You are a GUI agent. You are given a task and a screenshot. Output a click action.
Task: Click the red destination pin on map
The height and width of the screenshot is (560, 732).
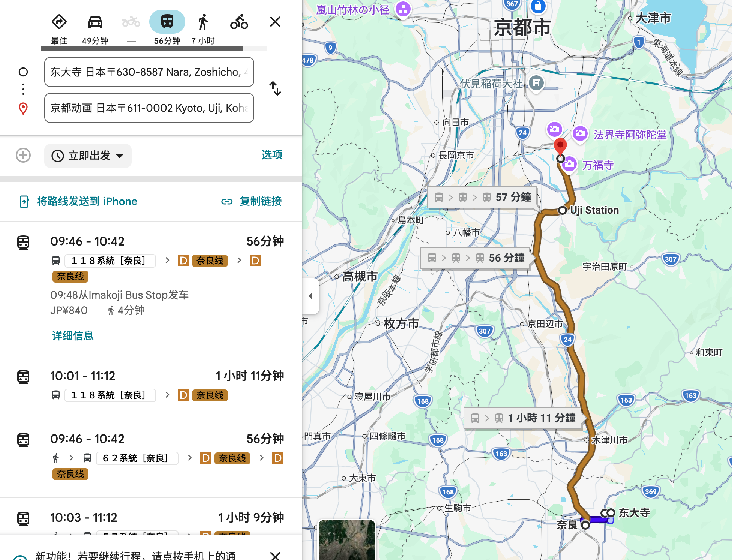pos(560,146)
